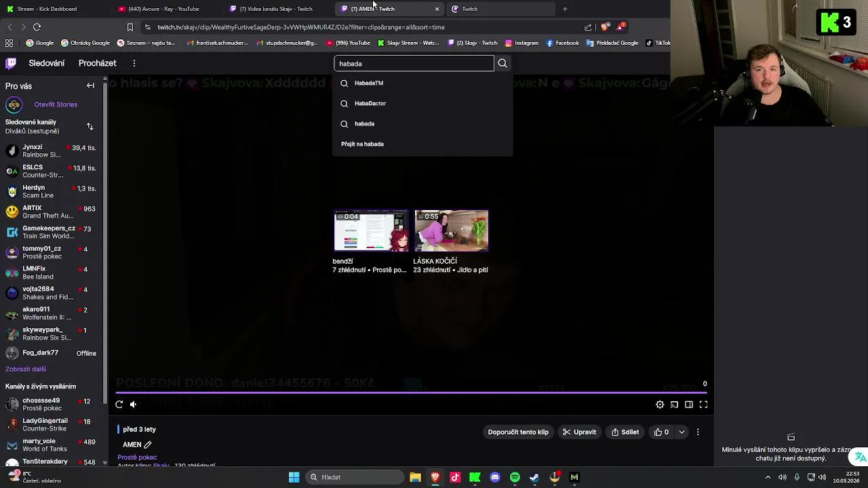Open the bendží clip thumbnail

tap(371, 231)
